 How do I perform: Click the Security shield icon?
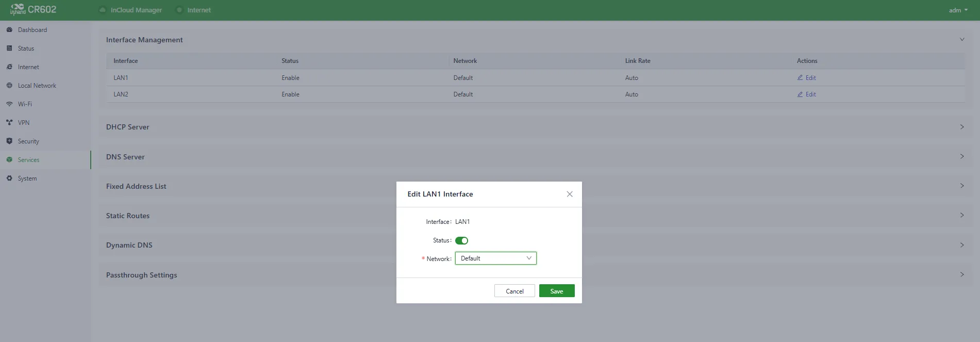(9, 141)
